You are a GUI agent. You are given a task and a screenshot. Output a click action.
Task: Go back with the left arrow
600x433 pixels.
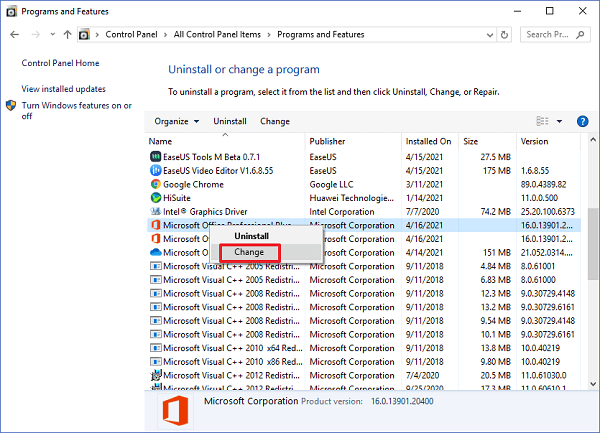[15, 35]
